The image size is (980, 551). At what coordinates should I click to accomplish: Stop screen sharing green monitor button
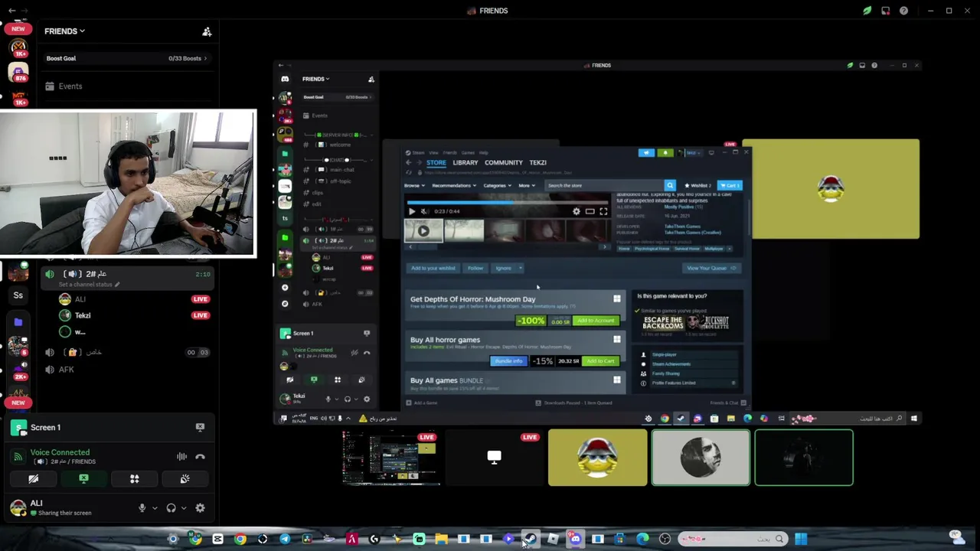[x=83, y=479]
